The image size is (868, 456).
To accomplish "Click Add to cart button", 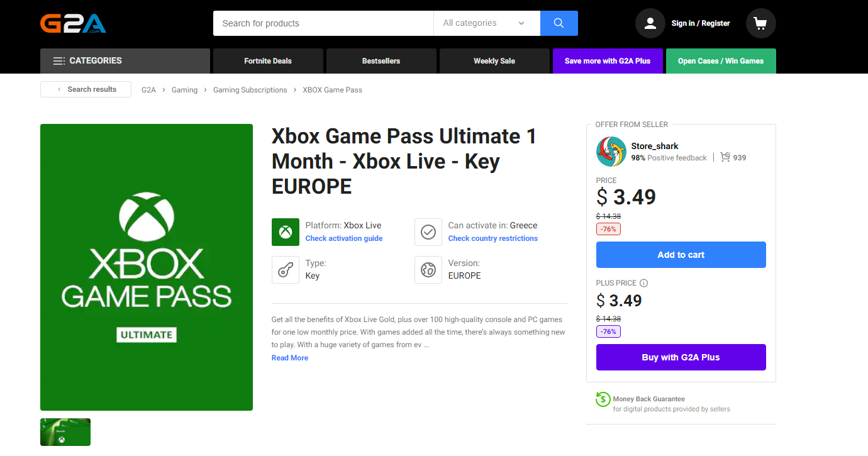I will pos(681,255).
